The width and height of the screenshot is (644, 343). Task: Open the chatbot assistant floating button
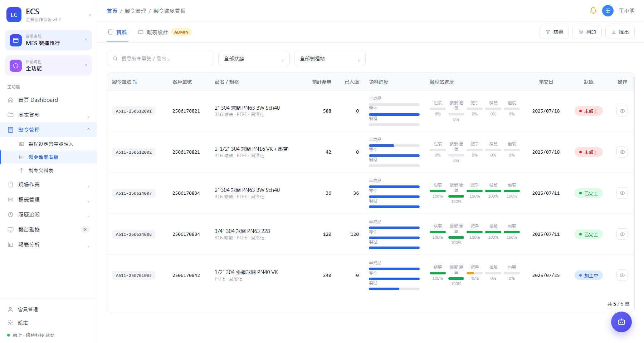point(621,322)
